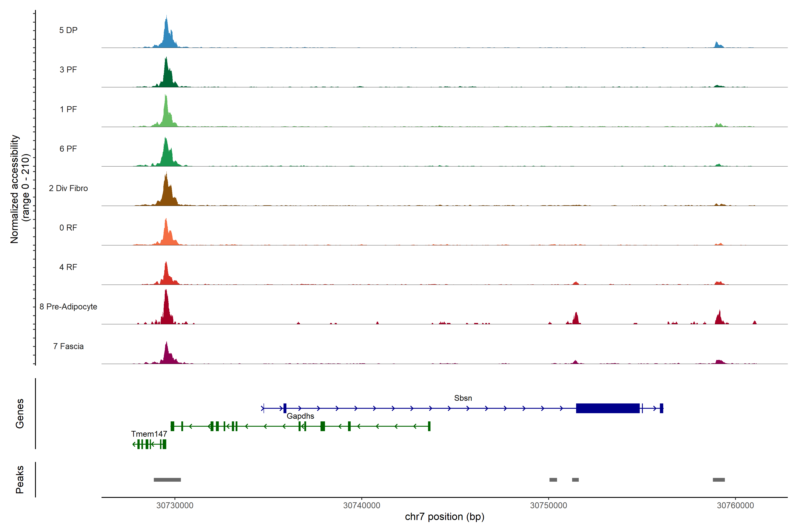The image size is (798, 532).
Task: Click the 5 DP track label
Action: [x=68, y=30]
